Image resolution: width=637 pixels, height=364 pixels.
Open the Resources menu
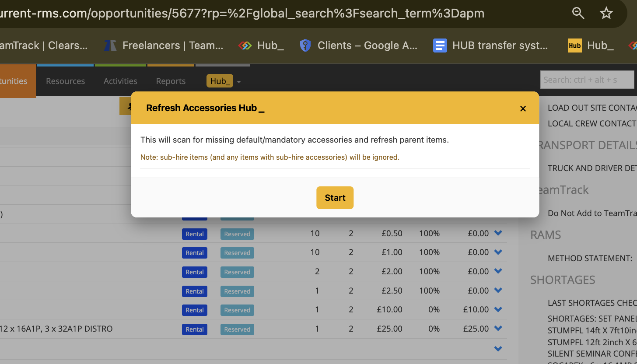(65, 81)
